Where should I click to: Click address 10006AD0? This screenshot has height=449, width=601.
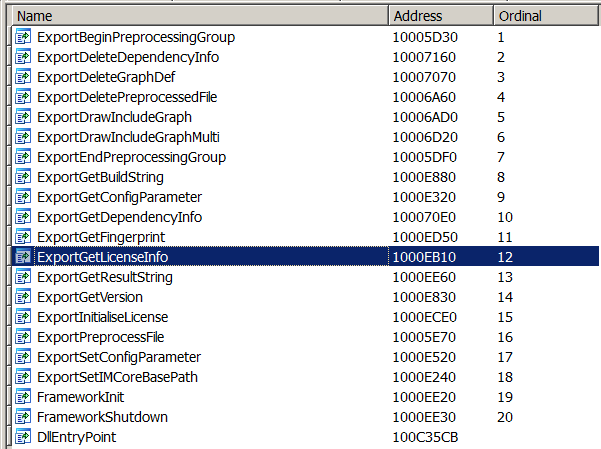(x=425, y=117)
